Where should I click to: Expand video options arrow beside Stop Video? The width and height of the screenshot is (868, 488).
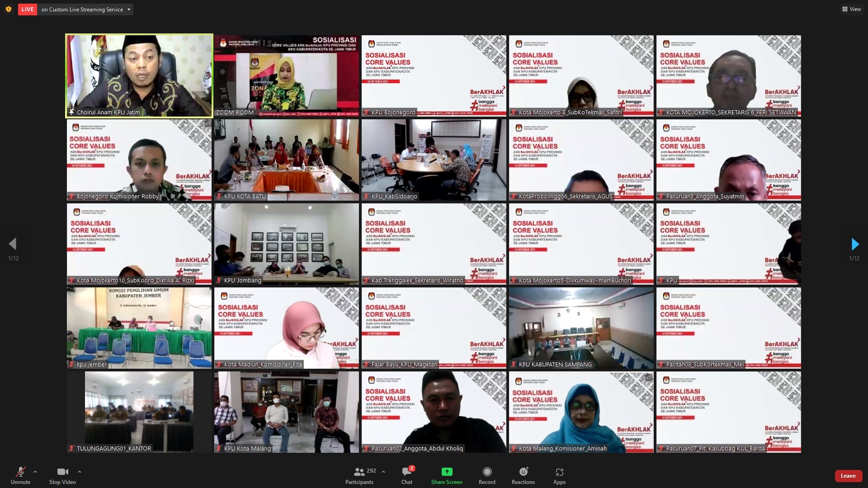tap(80, 472)
